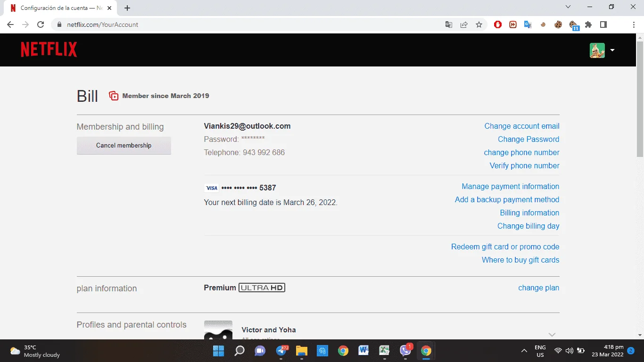Screen dimensions: 644x362
Task: Open Microsoft Word from the taskbar
Action: [363, 351]
